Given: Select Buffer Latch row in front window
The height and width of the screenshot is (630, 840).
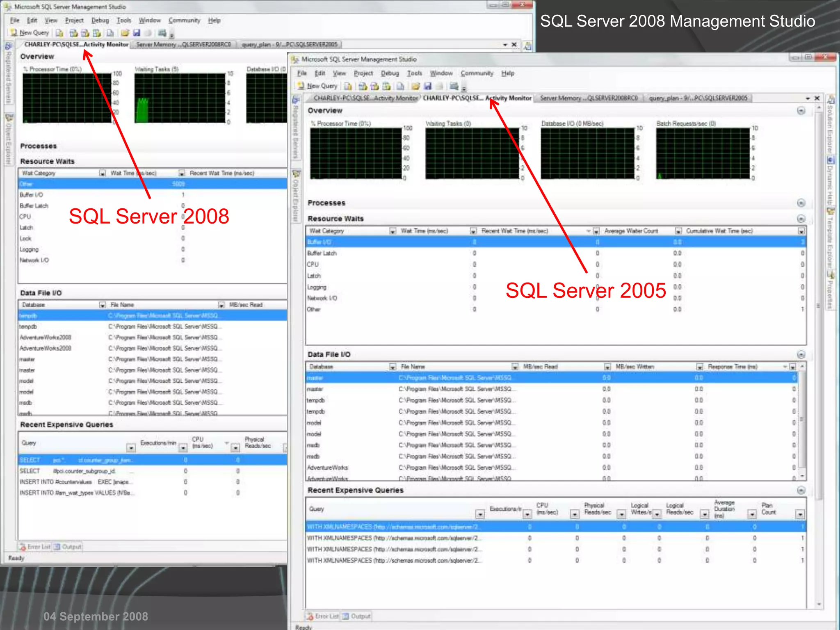Looking at the screenshot, I should pos(556,253).
